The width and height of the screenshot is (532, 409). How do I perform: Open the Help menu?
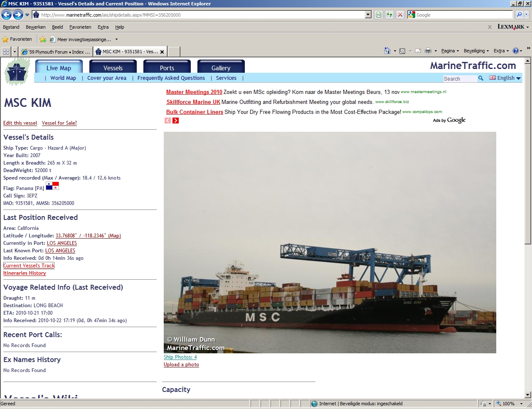coord(120,27)
